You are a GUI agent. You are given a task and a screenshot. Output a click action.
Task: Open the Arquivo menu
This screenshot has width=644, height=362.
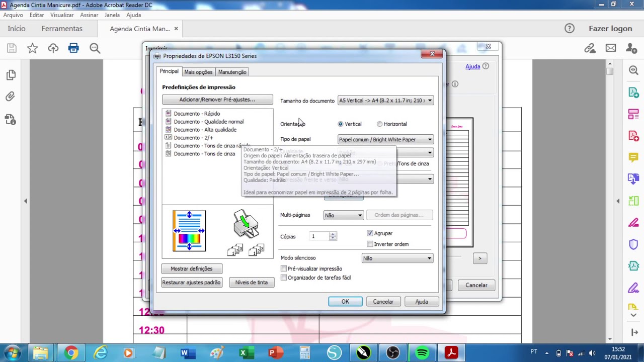coord(13,15)
